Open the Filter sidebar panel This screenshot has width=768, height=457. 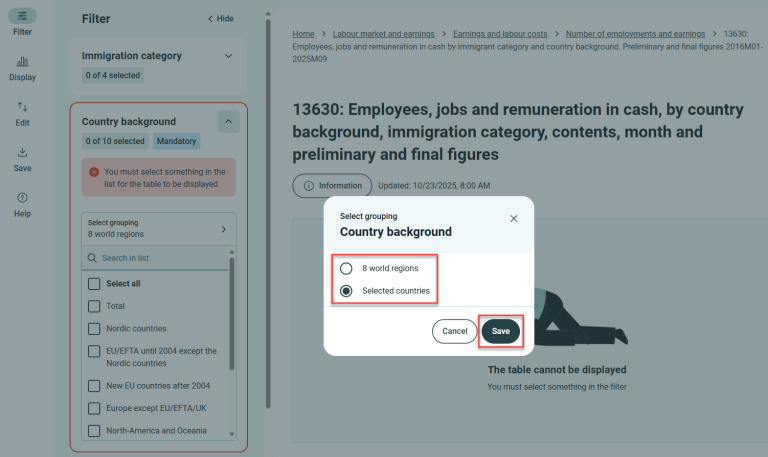[23, 23]
